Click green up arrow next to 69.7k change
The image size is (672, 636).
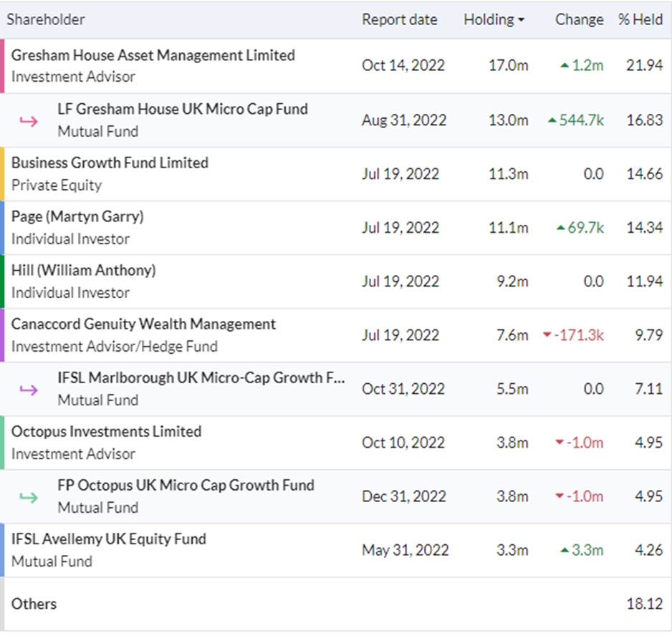point(560,228)
